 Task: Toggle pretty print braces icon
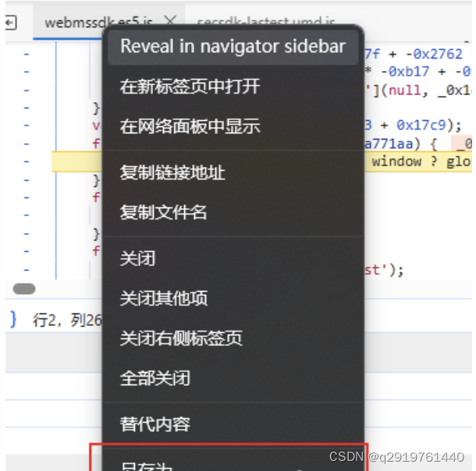pos(12,320)
